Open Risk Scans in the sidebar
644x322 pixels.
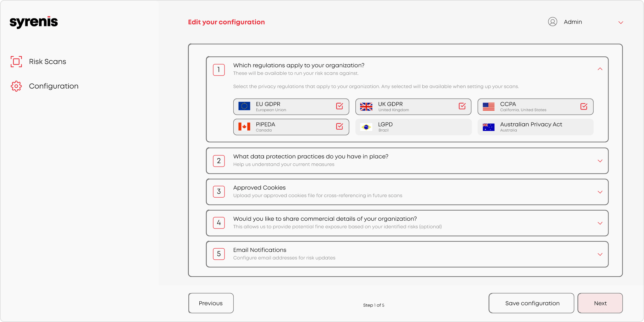click(x=47, y=62)
